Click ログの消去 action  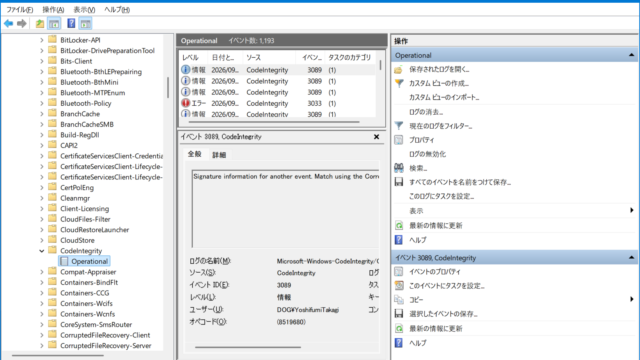426,112
